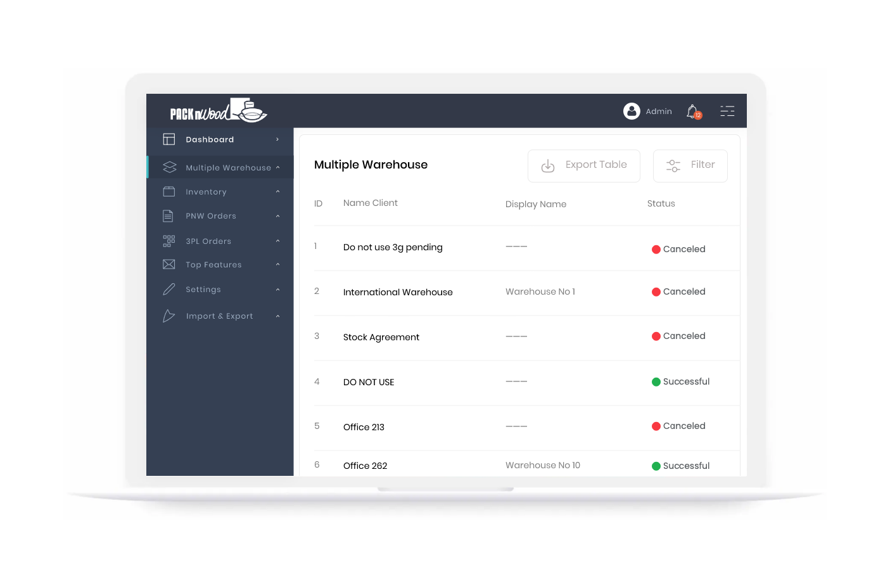
Task: Click the Multiple Warehouse stacked layers icon
Action: tap(168, 167)
